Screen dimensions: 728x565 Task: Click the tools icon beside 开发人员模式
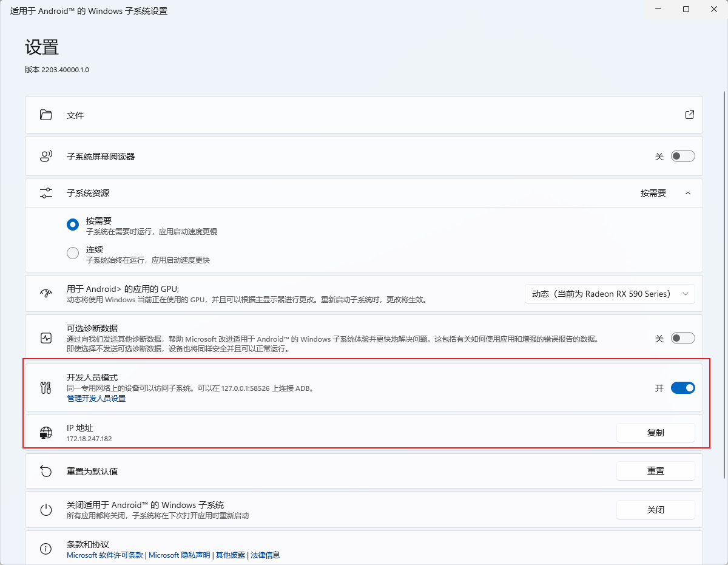pyautogui.click(x=45, y=387)
